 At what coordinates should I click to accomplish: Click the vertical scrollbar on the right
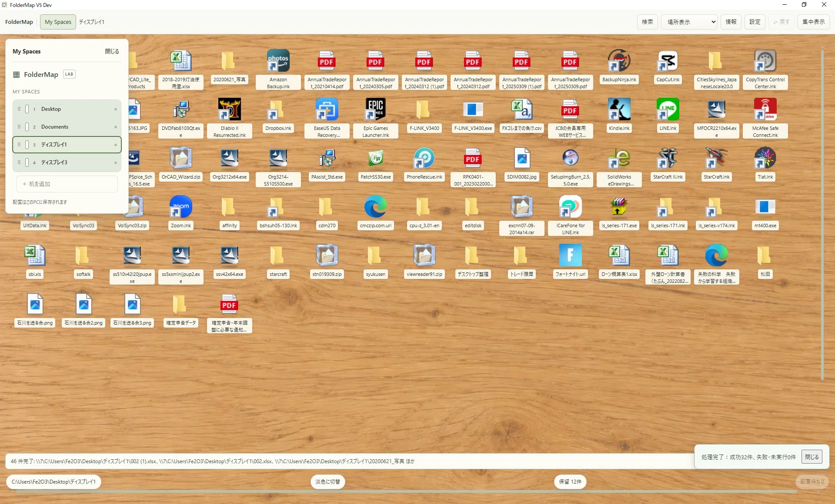pyautogui.click(x=822, y=215)
